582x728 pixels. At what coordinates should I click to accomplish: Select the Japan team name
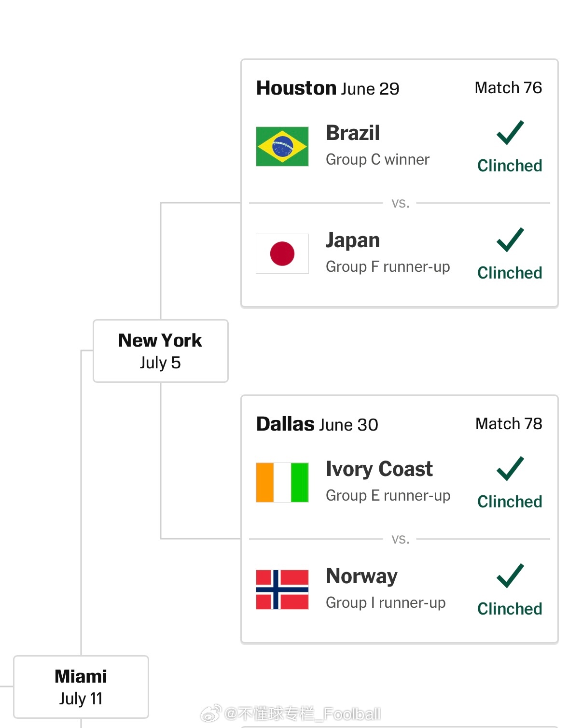tap(353, 241)
